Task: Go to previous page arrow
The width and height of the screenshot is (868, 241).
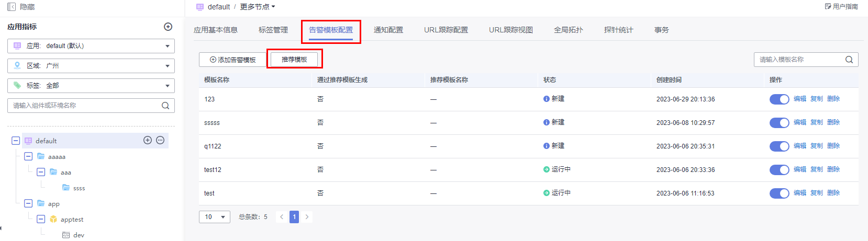Action: [282, 217]
